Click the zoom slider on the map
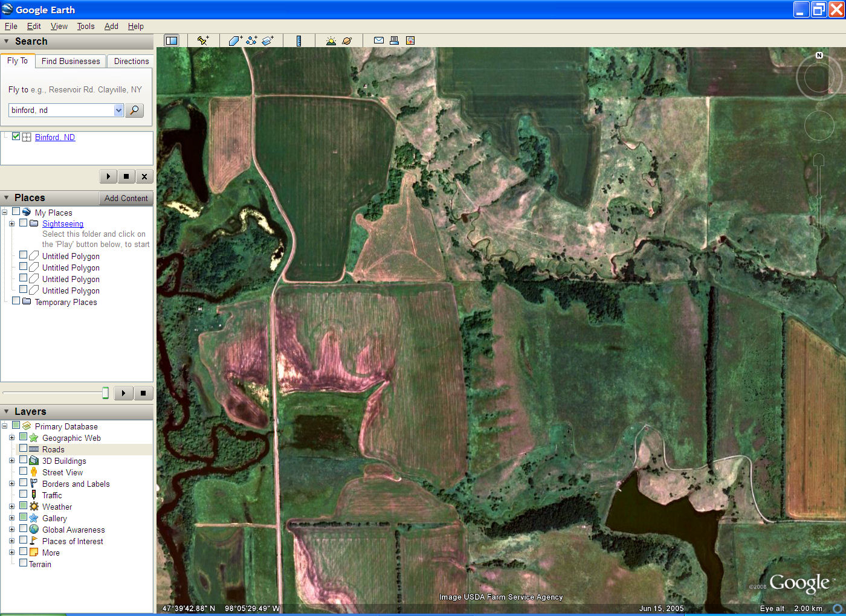This screenshot has width=846, height=616. [819, 197]
